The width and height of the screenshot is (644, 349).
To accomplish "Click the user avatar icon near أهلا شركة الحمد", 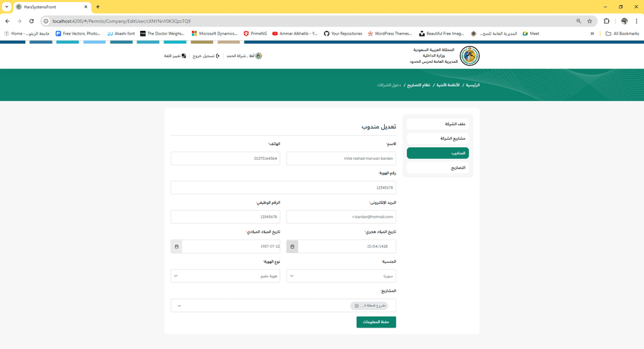I will [x=258, y=56].
